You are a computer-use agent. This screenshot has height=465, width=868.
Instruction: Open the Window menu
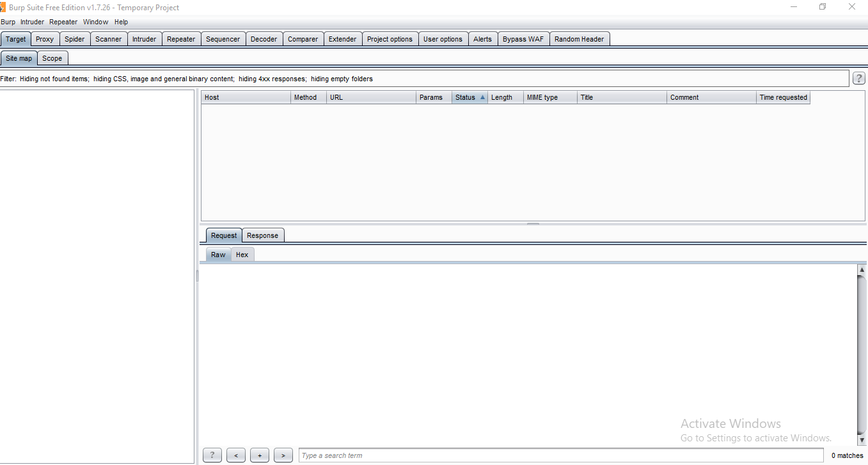[x=96, y=22]
